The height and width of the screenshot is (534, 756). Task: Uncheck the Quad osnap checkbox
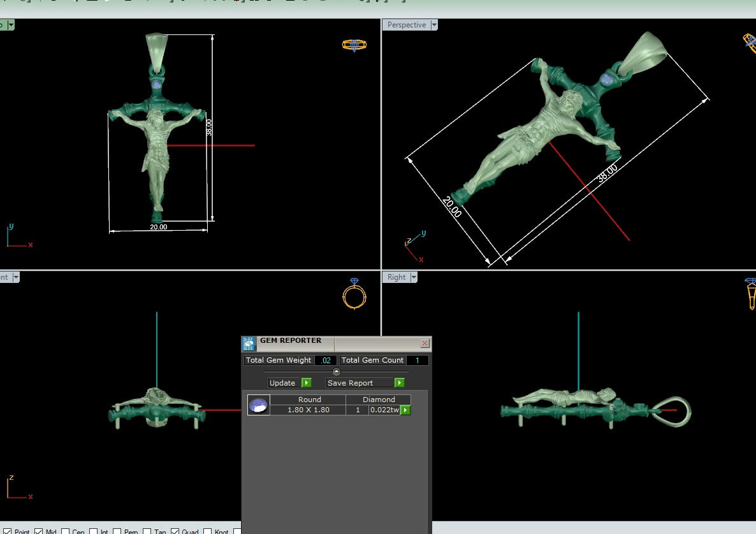175,531
